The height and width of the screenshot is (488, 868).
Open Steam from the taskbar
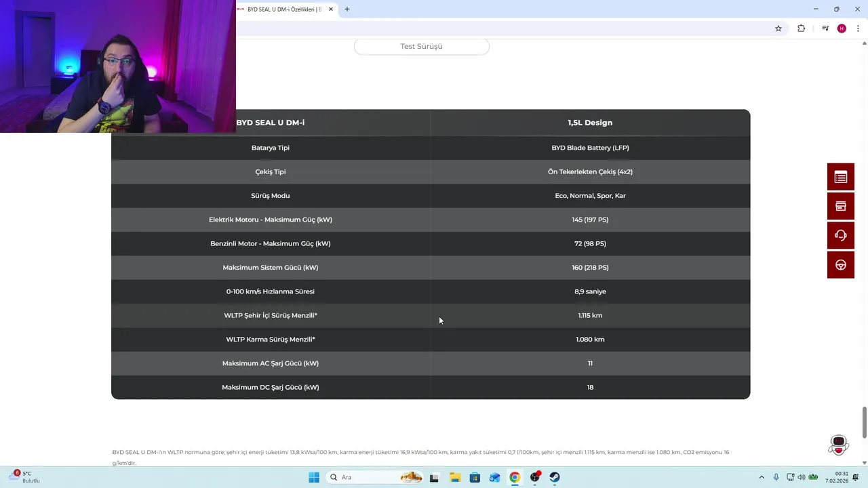(x=555, y=477)
